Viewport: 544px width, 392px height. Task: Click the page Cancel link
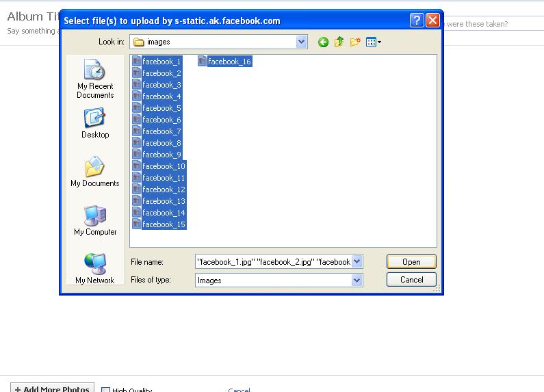pyautogui.click(x=239, y=389)
